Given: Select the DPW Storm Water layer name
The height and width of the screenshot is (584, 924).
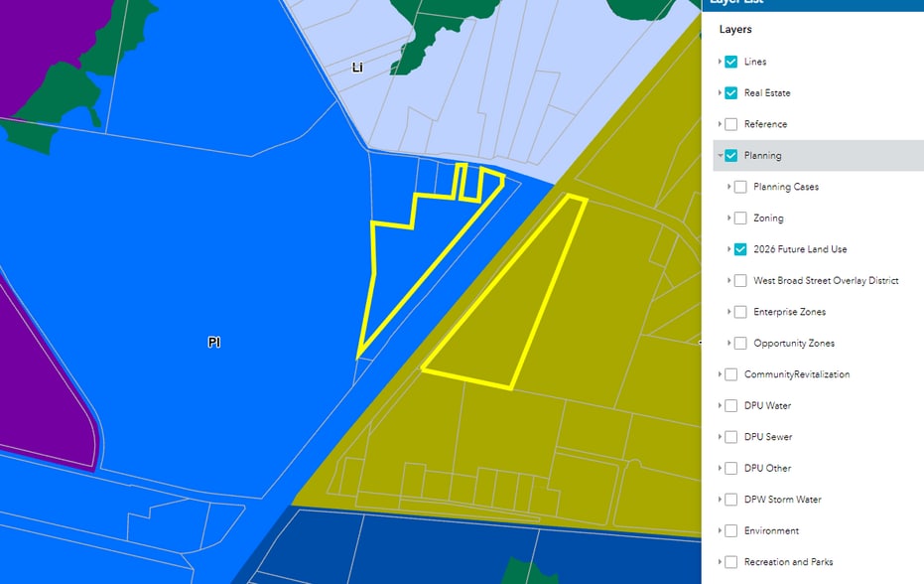Looking at the screenshot, I should click(x=782, y=500).
